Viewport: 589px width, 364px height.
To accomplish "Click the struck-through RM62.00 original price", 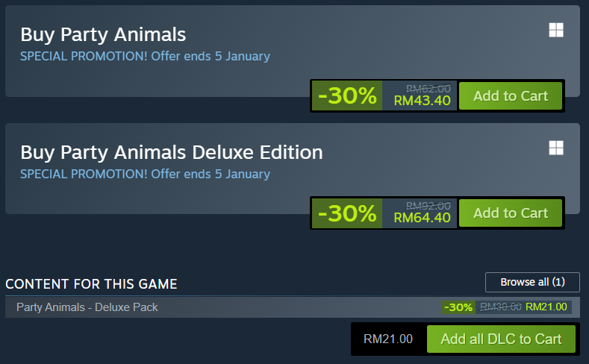I will 428,89.
